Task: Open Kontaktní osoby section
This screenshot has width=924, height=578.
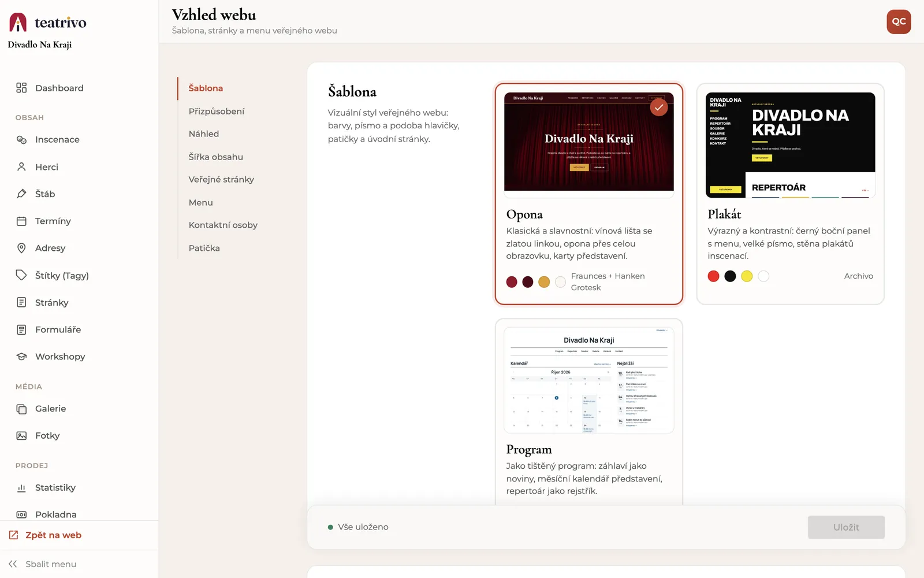Action: (x=223, y=225)
